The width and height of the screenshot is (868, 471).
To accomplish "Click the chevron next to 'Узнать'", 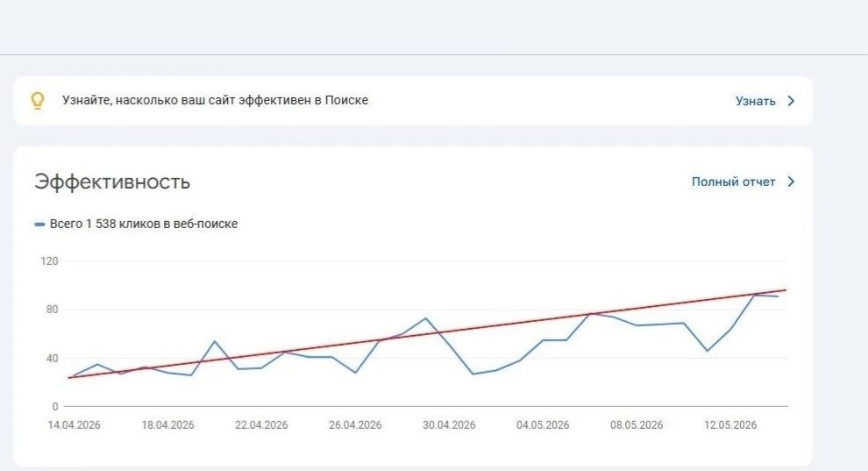I will click(x=791, y=101).
